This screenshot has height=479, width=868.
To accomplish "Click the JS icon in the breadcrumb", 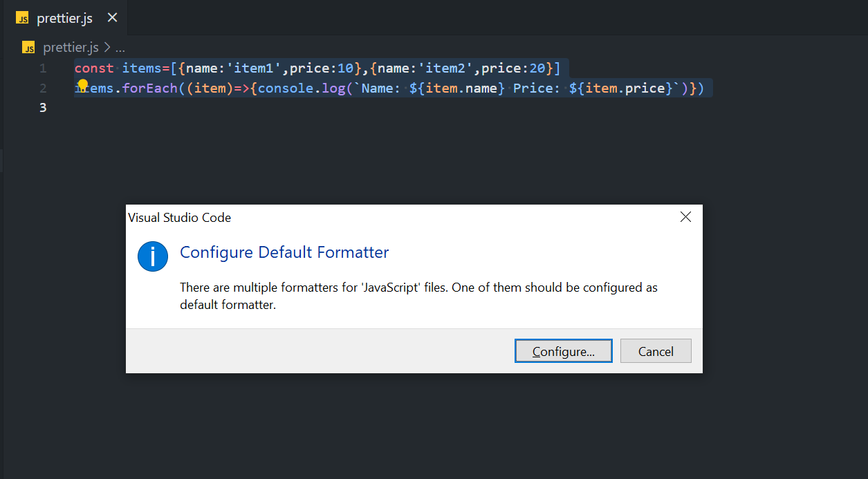I will click(28, 48).
